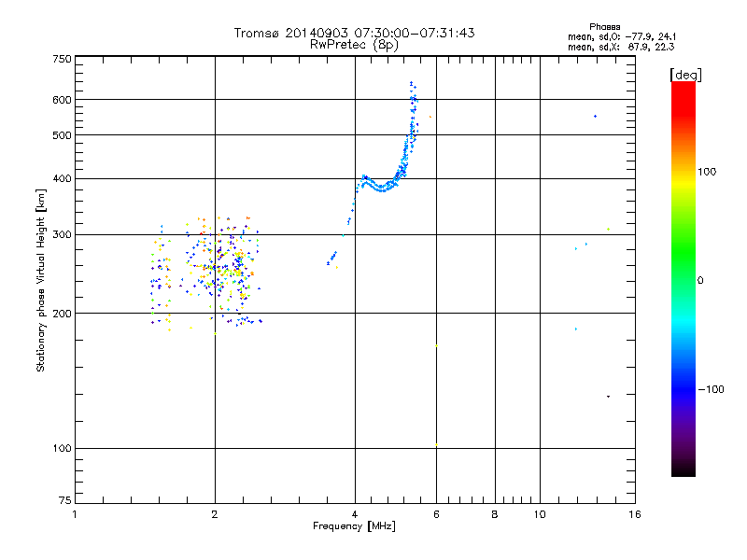Click the yellow-green point near 14 MHz at 300 km
Image resolution: width=747 pixels, height=560 pixels.
tap(609, 229)
